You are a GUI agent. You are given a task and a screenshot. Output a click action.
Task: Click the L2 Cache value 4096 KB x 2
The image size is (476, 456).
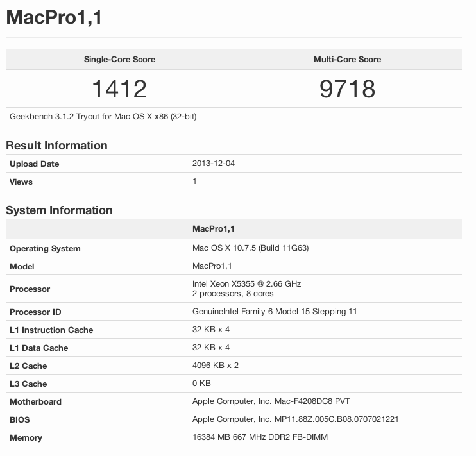pyautogui.click(x=216, y=365)
